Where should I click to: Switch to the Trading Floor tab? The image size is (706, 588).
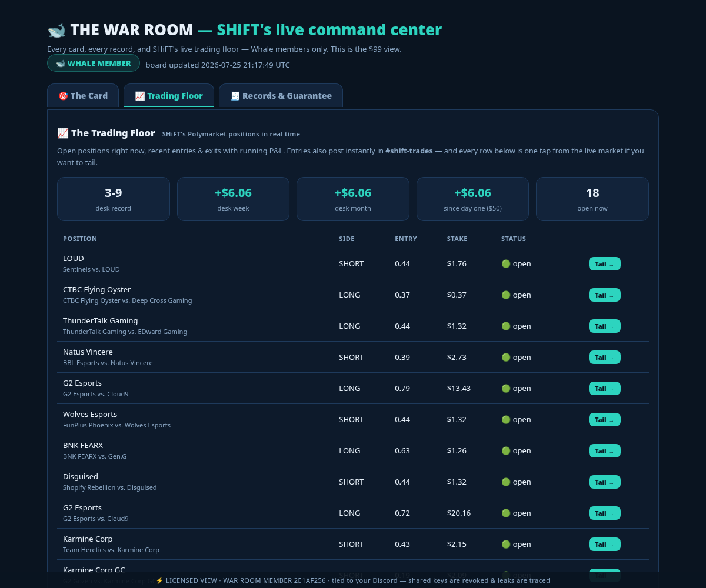[169, 96]
